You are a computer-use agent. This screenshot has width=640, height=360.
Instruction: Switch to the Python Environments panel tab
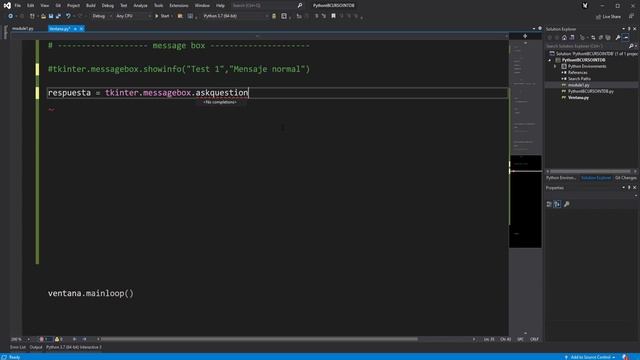coord(561,178)
